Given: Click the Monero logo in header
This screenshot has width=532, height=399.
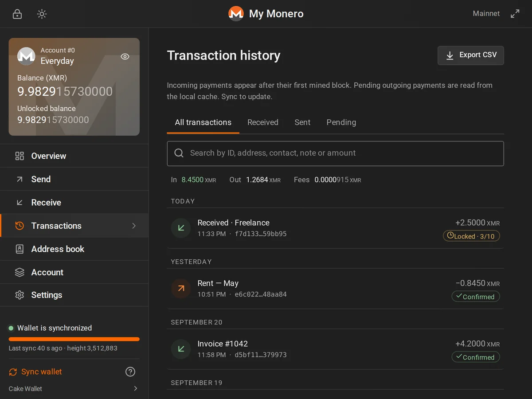Looking at the screenshot, I should click(x=236, y=14).
